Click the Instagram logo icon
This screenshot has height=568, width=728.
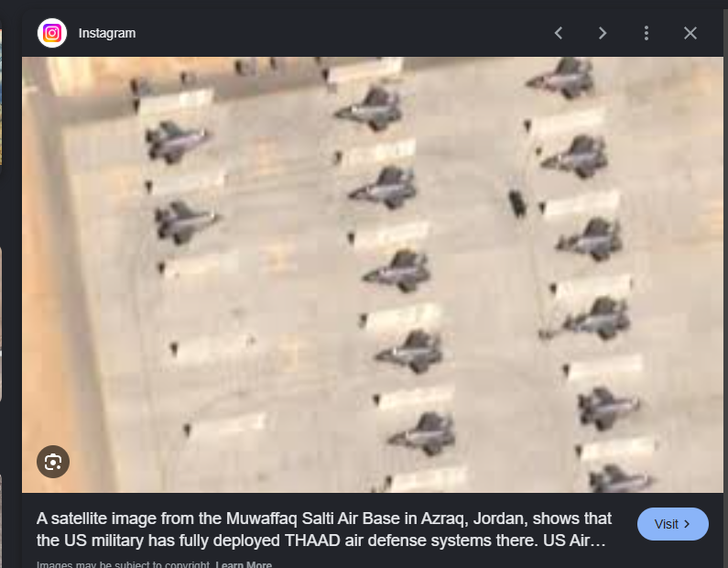[52, 33]
